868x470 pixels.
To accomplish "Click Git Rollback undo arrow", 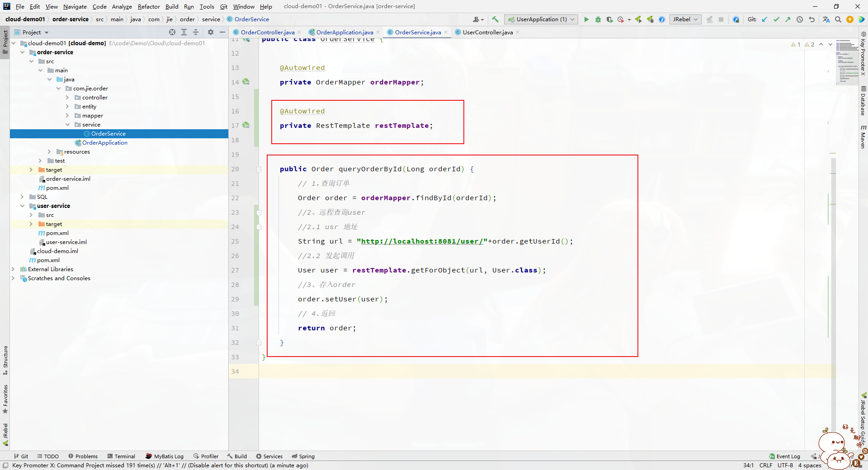I will point(811,19).
